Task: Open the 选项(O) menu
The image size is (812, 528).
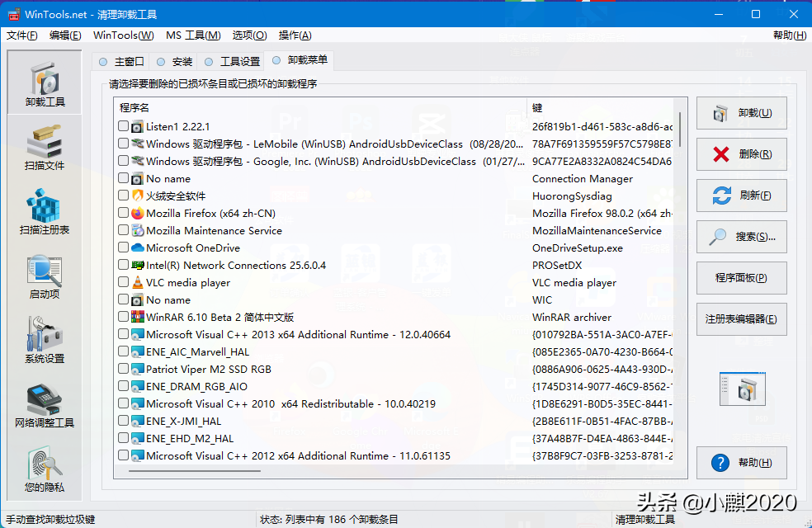Action: point(249,35)
